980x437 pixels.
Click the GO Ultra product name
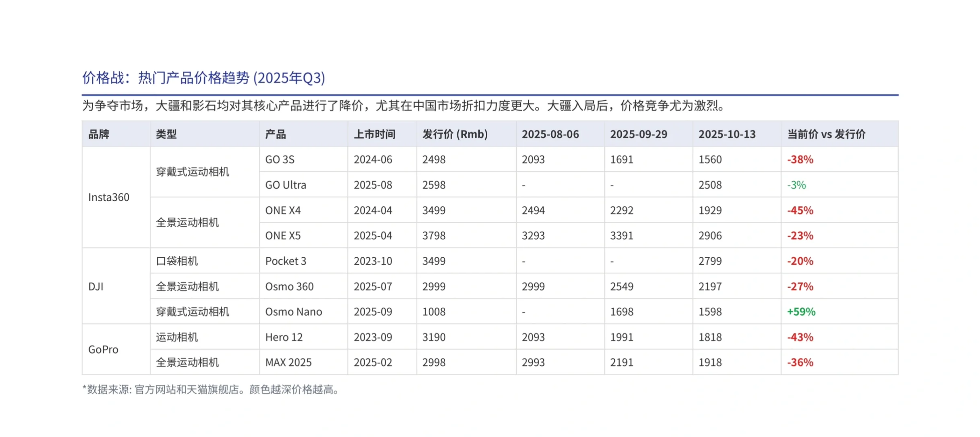click(286, 185)
